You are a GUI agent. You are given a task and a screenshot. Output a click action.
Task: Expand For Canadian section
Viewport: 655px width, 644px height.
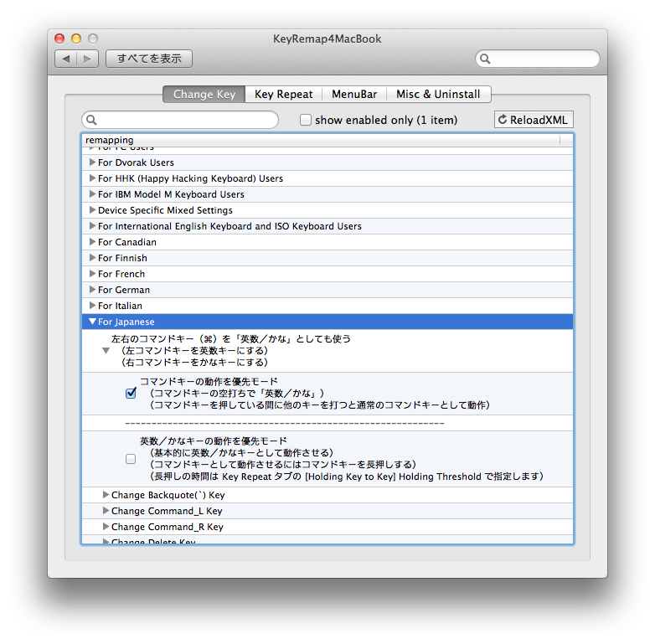[x=93, y=241]
